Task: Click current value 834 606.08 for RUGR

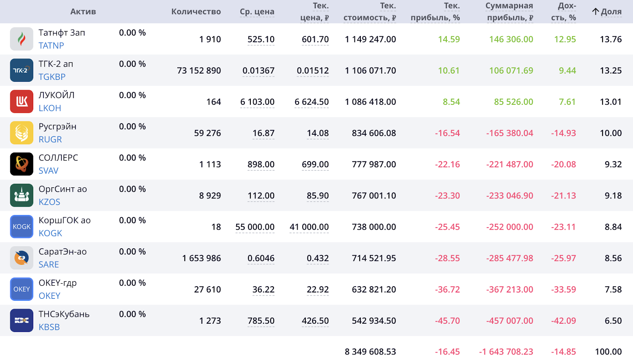Action: (374, 133)
